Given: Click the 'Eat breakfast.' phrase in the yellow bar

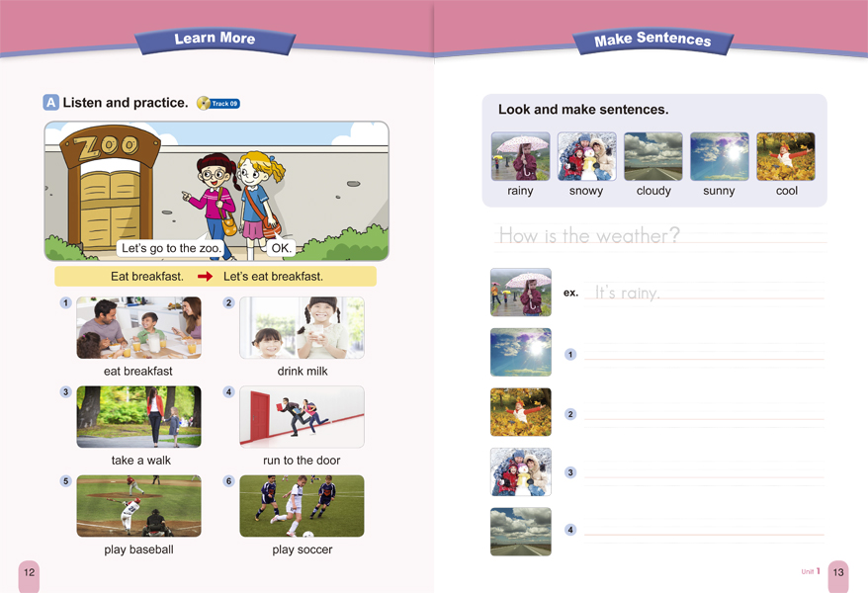Looking at the screenshot, I should [x=146, y=277].
